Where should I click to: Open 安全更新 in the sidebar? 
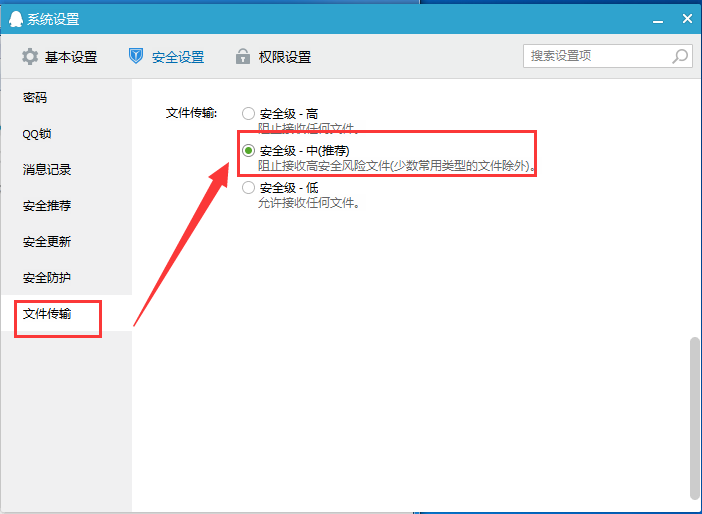coord(66,241)
